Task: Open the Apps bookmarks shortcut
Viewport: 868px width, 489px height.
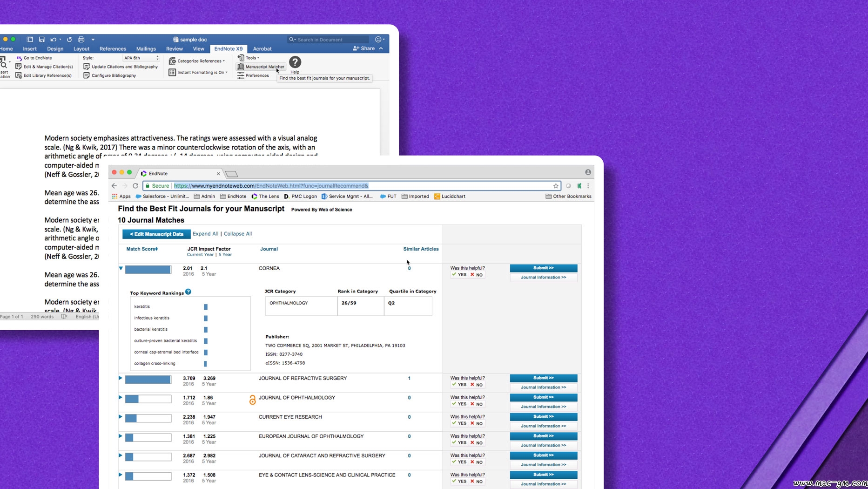Action: [121, 197]
